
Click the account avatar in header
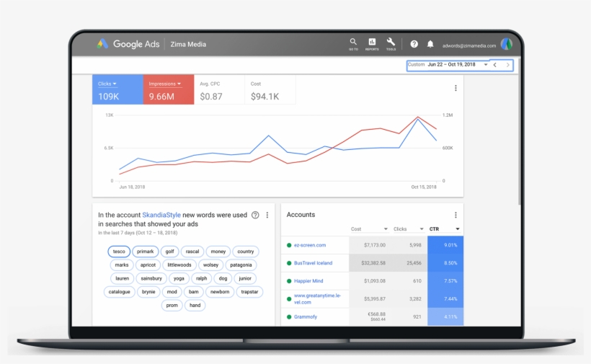click(x=507, y=44)
